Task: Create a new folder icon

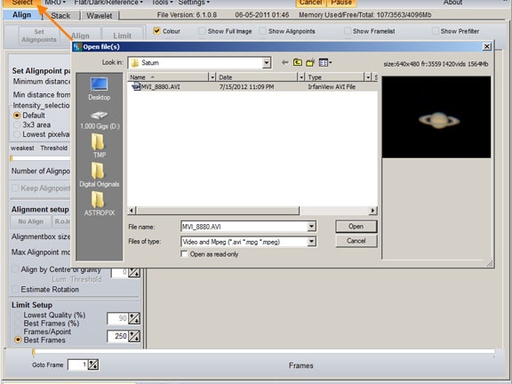Action: 310,62
